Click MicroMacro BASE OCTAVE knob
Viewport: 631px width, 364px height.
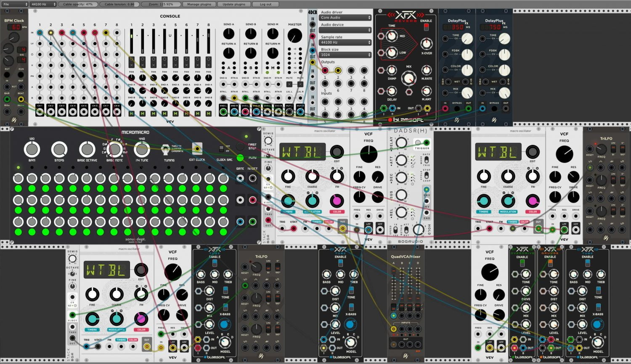[87, 149]
